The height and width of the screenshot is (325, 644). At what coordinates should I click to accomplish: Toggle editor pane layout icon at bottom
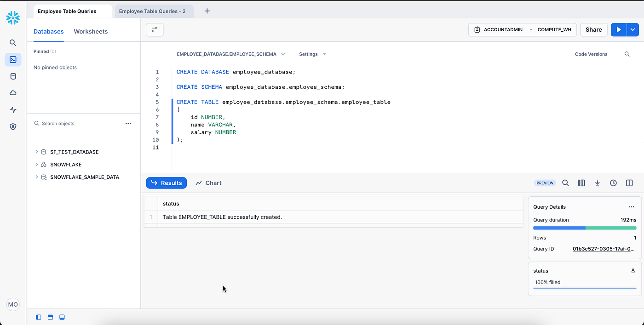51,317
